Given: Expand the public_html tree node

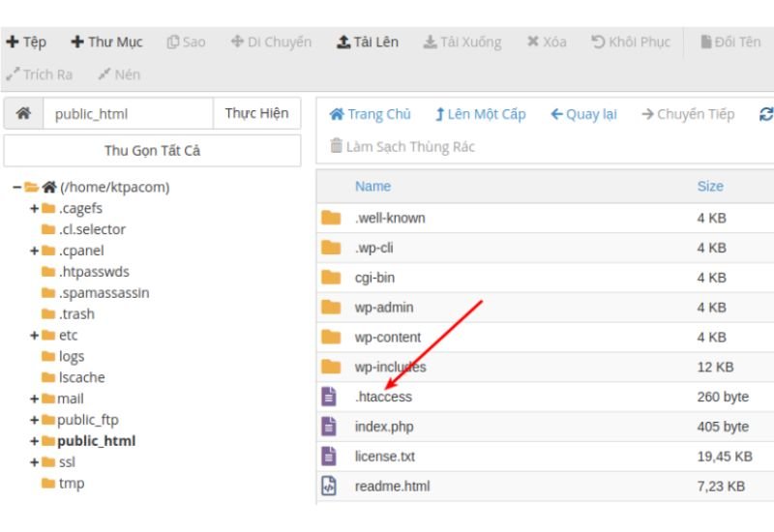Looking at the screenshot, I should [34, 441].
